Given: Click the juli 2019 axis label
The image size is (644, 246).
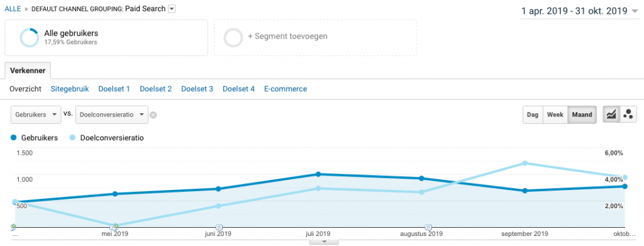Looking at the screenshot, I should tap(318, 234).
